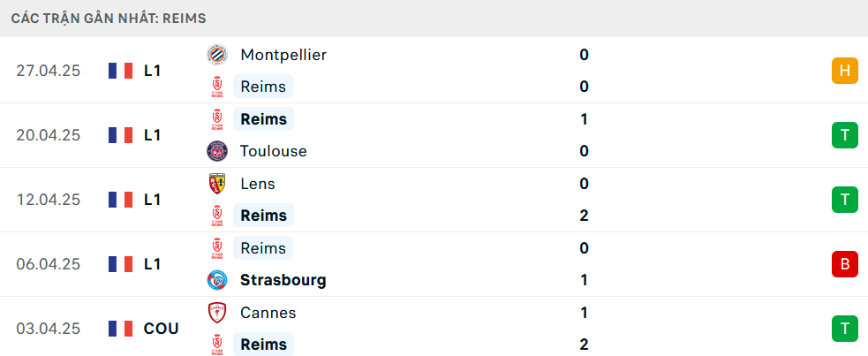868x356 pixels.
Task: Open the Montpellier team name link
Action: pyautogui.click(x=283, y=55)
